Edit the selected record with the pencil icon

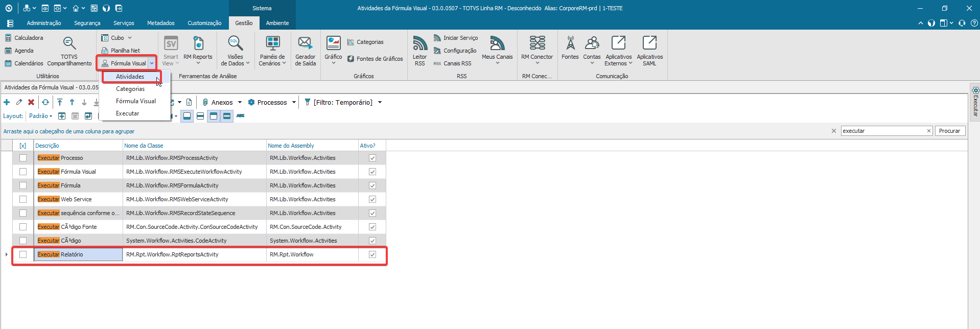click(x=19, y=102)
